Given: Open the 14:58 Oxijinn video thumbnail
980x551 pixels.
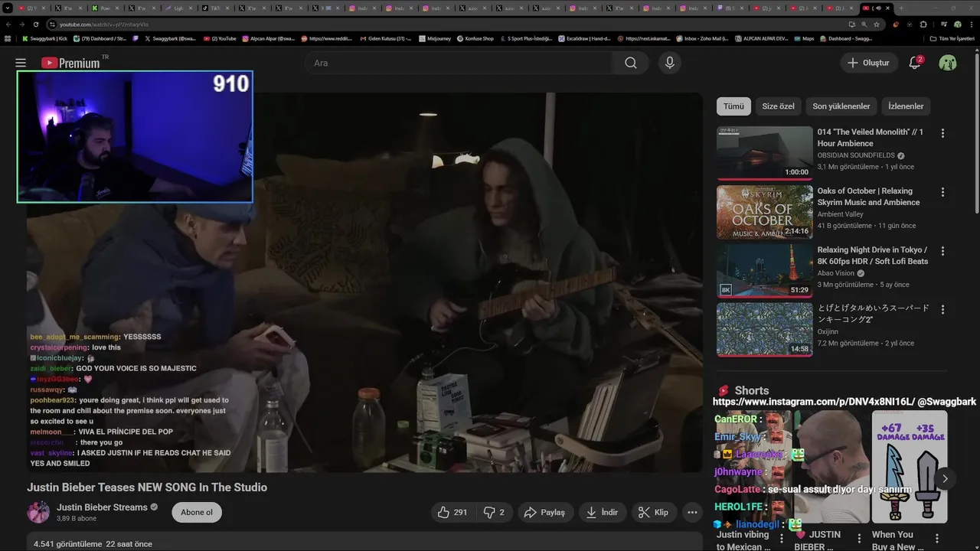Looking at the screenshot, I should 764,330.
